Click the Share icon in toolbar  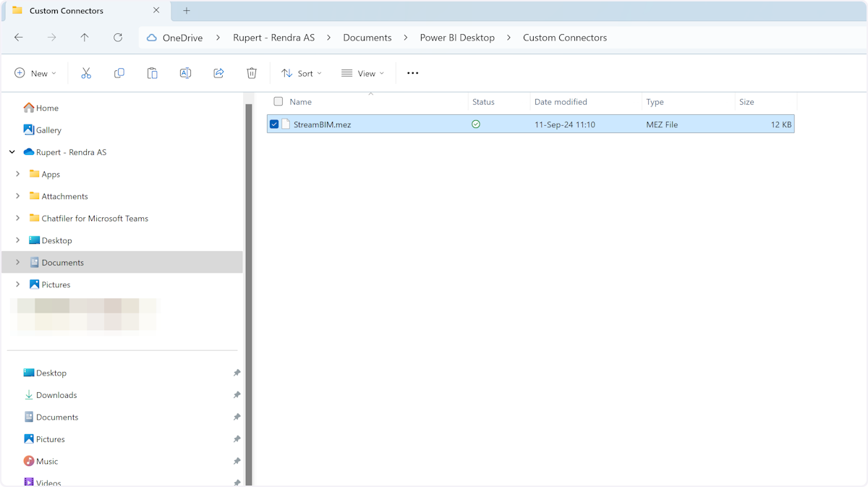(218, 73)
